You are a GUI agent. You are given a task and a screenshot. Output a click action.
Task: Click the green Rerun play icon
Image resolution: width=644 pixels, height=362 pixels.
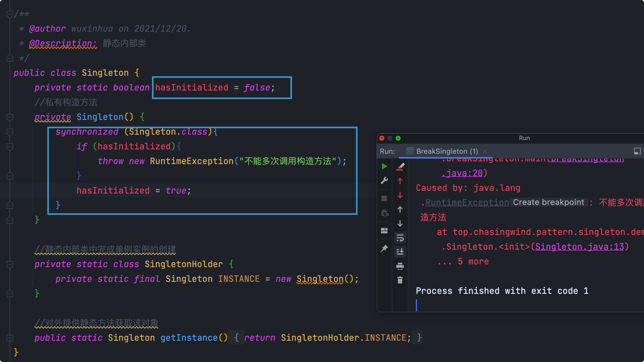[x=384, y=166]
